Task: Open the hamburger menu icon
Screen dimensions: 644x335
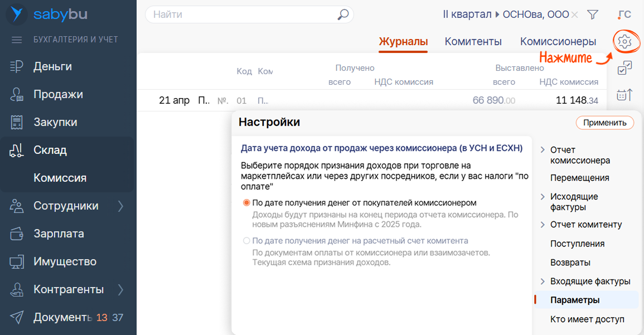Action: pyautogui.click(x=17, y=40)
